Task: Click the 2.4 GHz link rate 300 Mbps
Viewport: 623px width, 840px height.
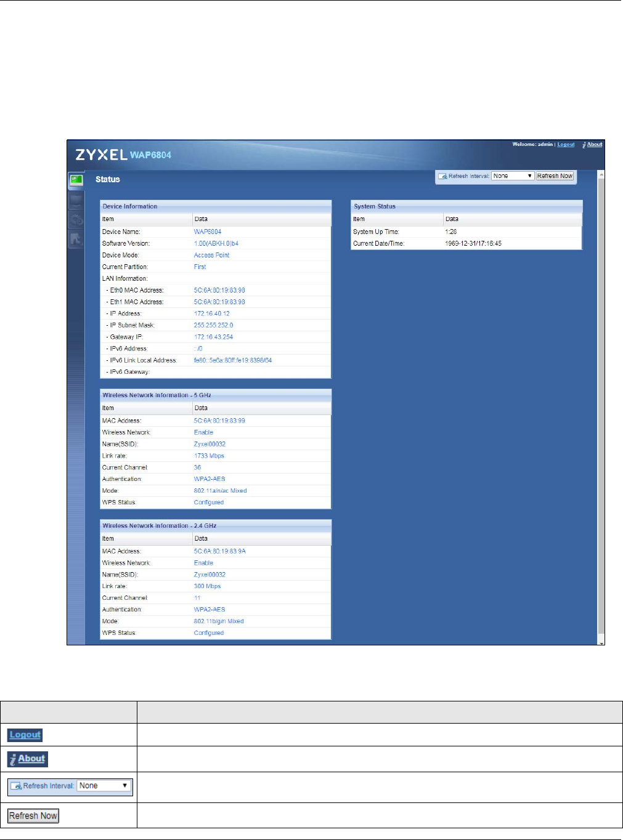Action: 207,587
